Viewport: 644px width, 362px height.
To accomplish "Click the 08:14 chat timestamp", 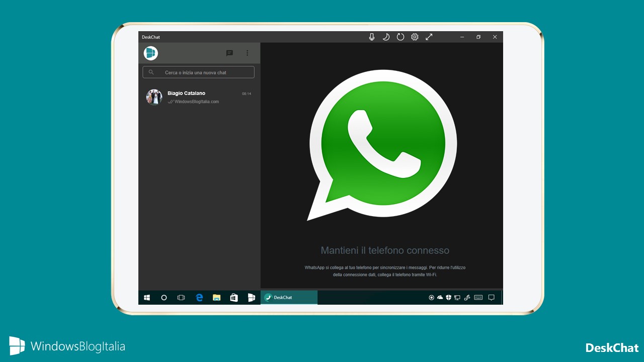I will 247,94.
